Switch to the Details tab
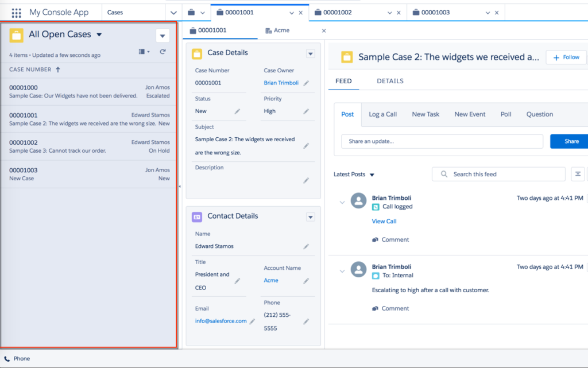 (389, 81)
